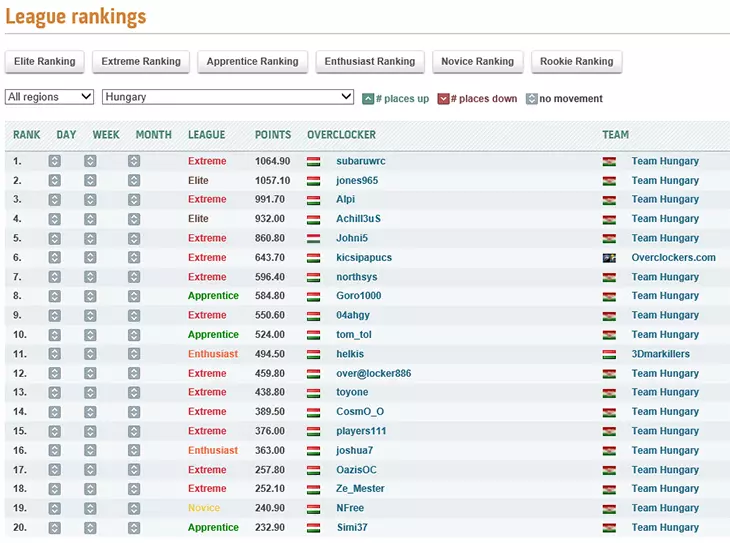730x543 pixels.
Task: Click the no movement legend icon
Action: (531, 99)
